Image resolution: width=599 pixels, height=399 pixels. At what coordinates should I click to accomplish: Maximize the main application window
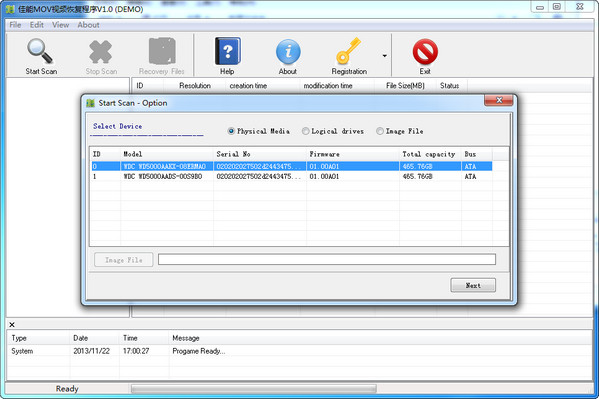[x=557, y=7]
